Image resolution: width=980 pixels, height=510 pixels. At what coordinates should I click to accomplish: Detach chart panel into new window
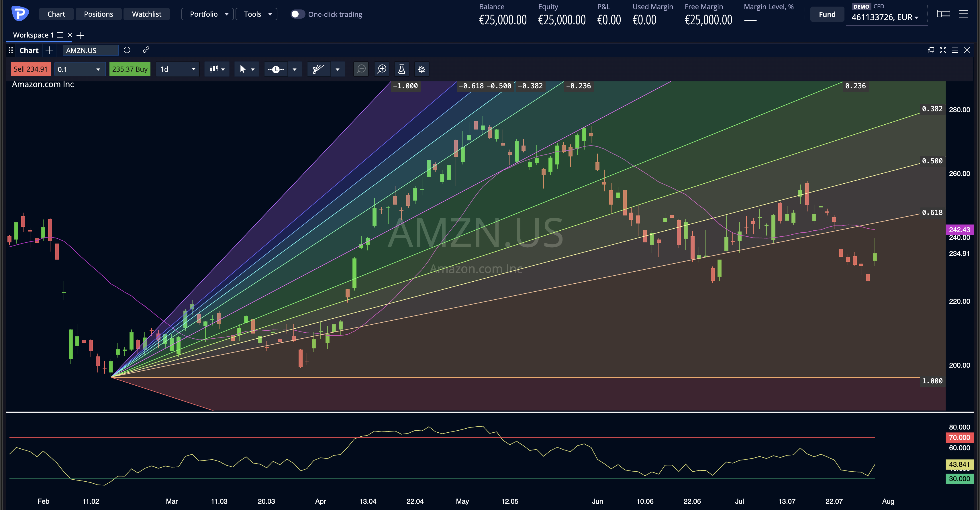click(931, 50)
